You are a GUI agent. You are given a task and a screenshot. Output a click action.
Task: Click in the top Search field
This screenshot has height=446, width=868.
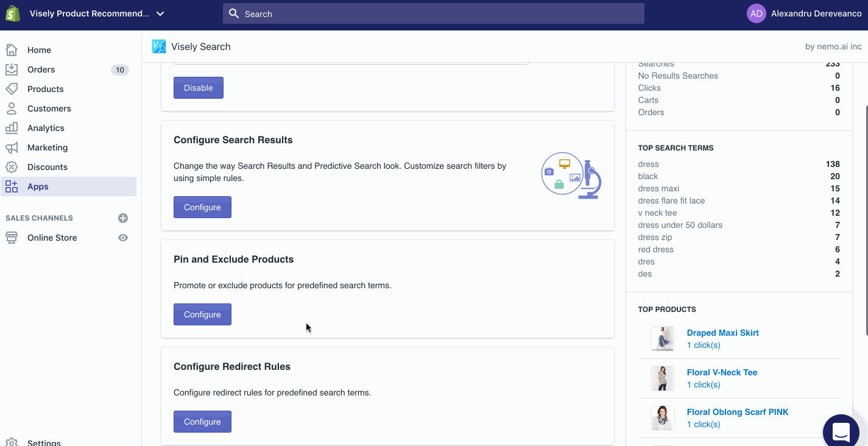point(434,13)
